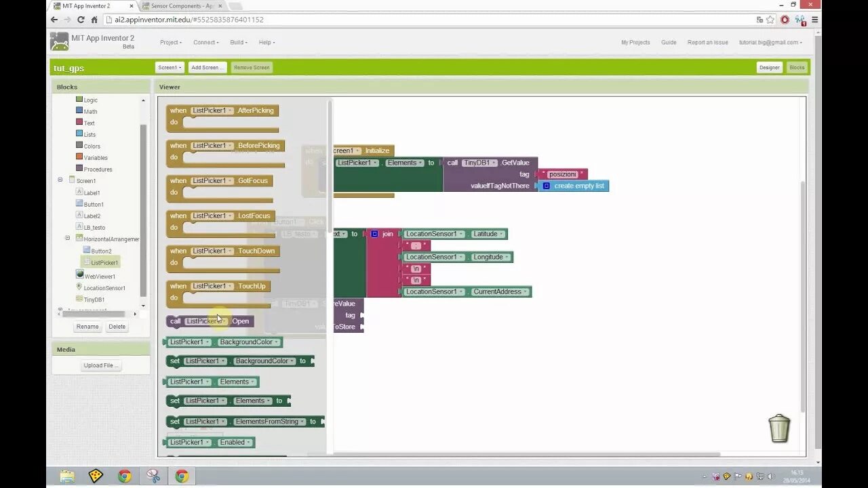Viewport: 868px width, 488px height.
Task: Click the Procedures block category icon
Action: [x=79, y=168]
